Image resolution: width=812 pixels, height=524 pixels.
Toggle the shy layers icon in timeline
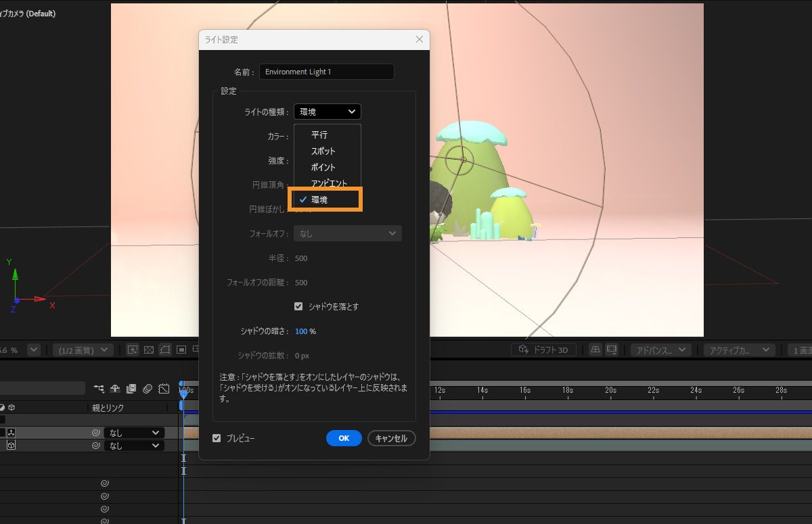coord(115,389)
